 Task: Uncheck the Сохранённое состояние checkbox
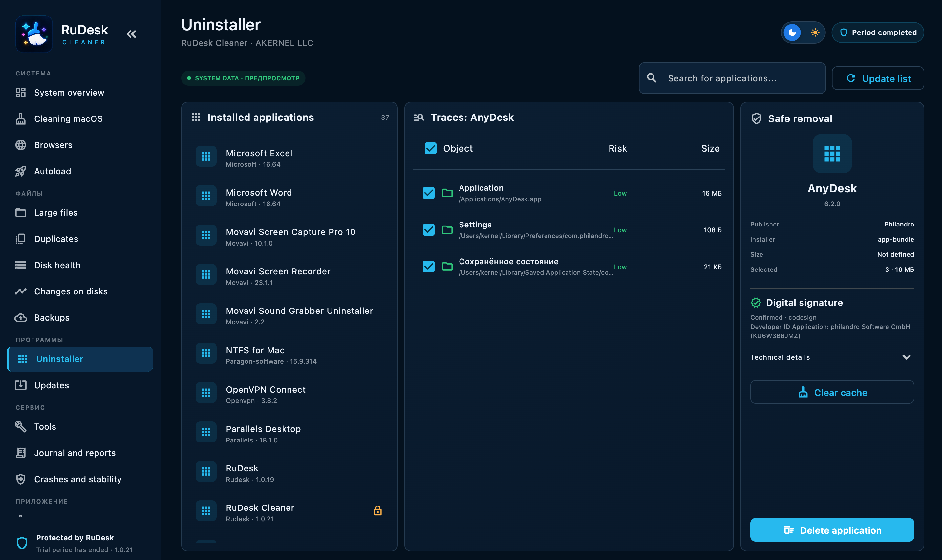pyautogui.click(x=429, y=267)
